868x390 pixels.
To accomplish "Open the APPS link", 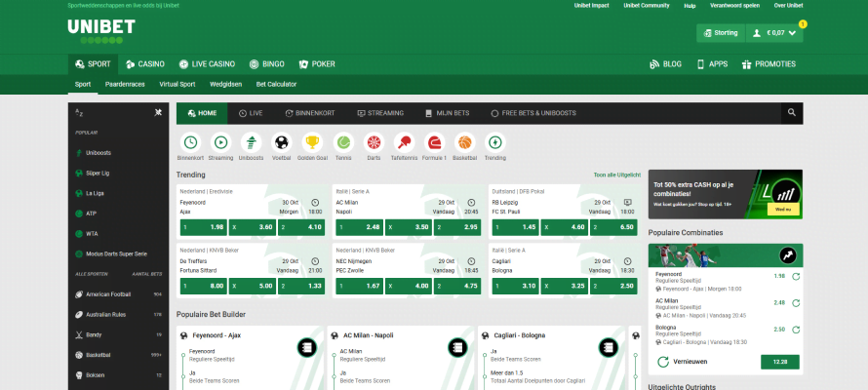I will 713,64.
